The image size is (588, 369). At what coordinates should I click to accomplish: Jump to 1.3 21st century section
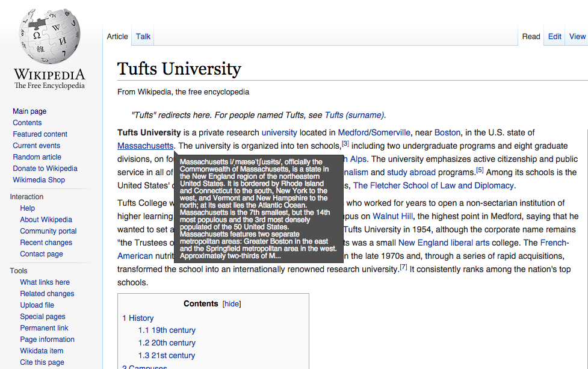click(167, 356)
